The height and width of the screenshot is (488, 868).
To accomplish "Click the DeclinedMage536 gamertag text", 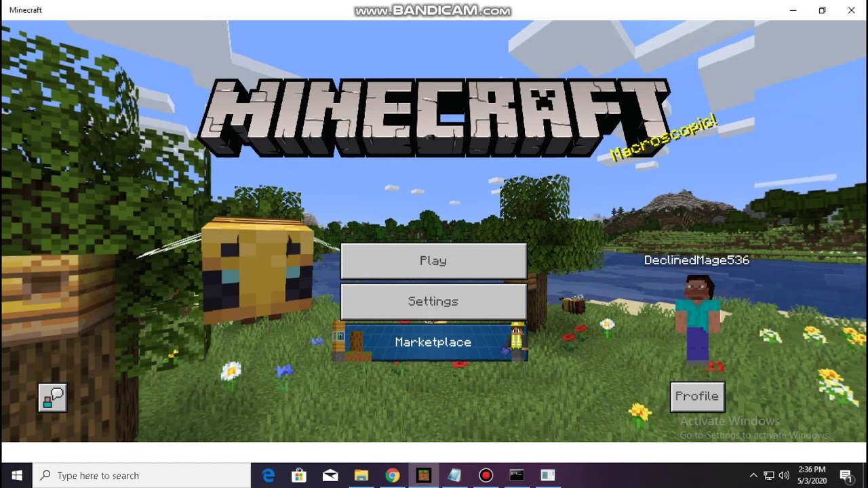I will [696, 260].
